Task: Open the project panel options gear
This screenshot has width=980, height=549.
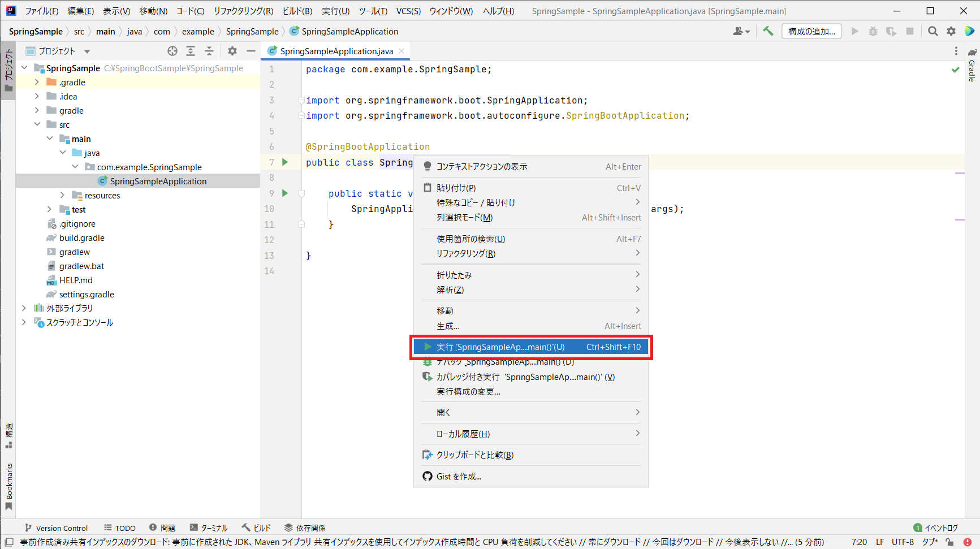Action: 232,51
